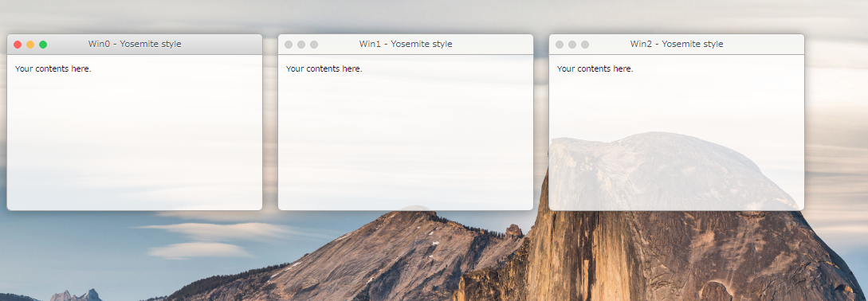Click "Your contents here." in Win1
The height and width of the screenshot is (301, 868).
324,68
